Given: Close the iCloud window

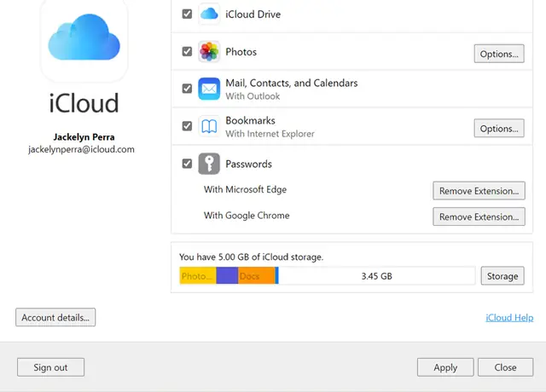Looking at the screenshot, I should pos(505,367).
